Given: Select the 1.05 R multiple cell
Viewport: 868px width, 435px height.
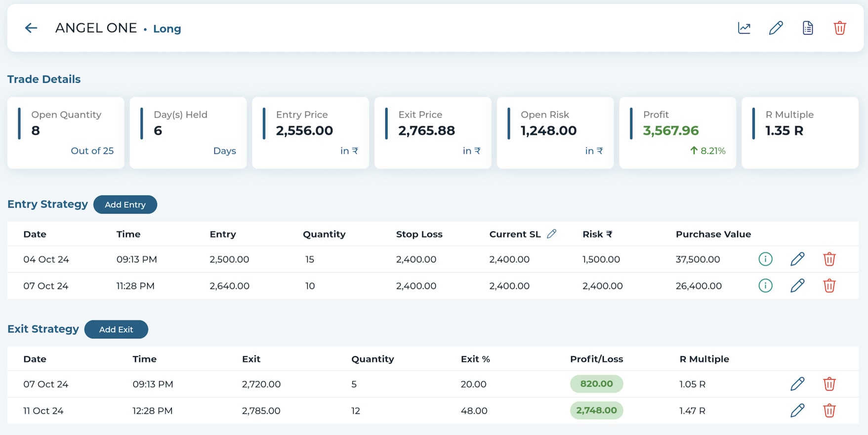Looking at the screenshot, I should click(x=692, y=384).
